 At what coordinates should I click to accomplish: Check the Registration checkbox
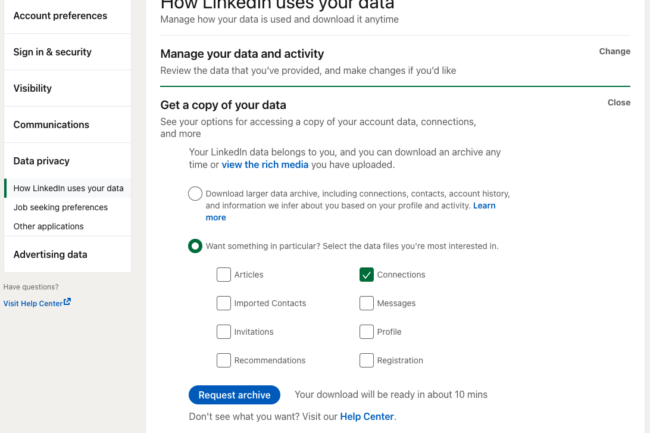point(366,360)
